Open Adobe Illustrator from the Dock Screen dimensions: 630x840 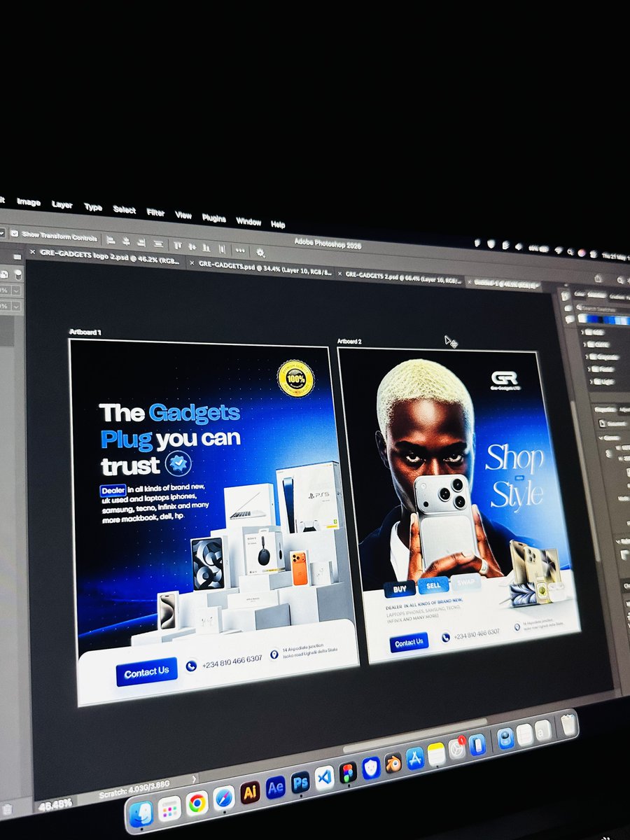[250, 792]
